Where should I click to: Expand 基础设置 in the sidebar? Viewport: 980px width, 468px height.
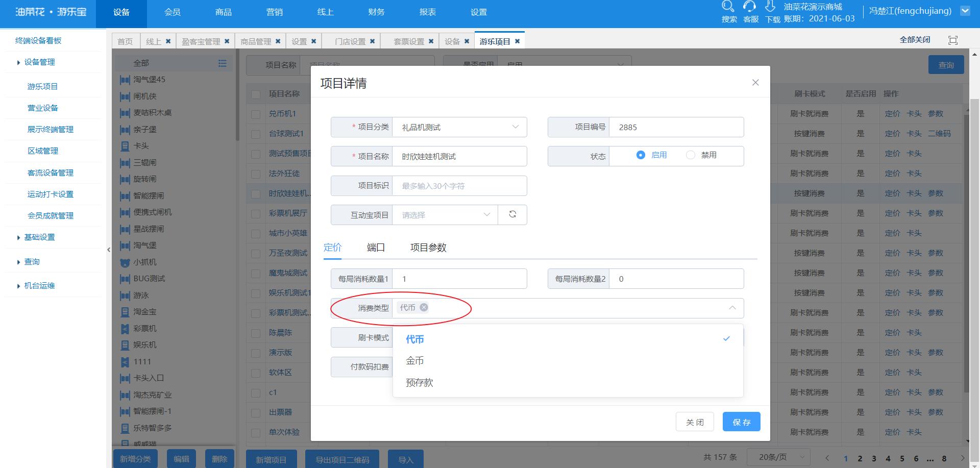tap(39, 237)
